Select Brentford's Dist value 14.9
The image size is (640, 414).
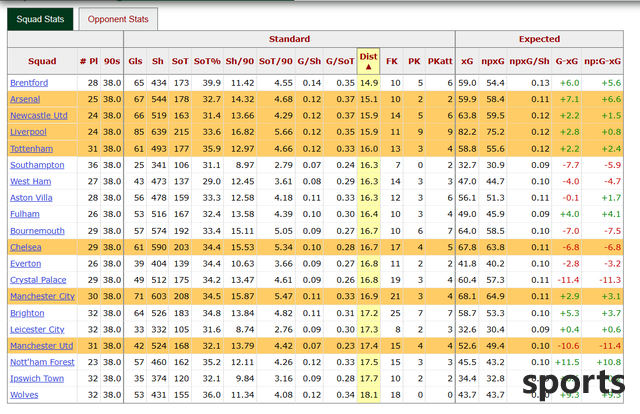click(369, 83)
